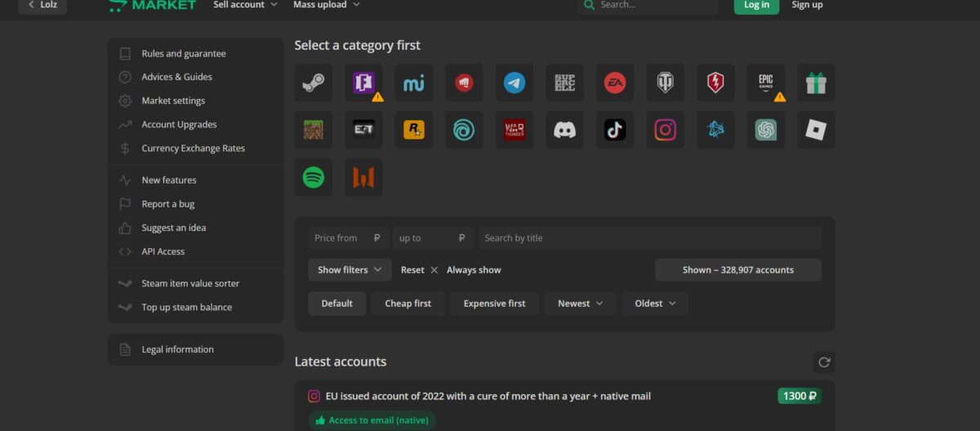980x431 pixels.
Task: Open the EA category
Action: (615, 83)
